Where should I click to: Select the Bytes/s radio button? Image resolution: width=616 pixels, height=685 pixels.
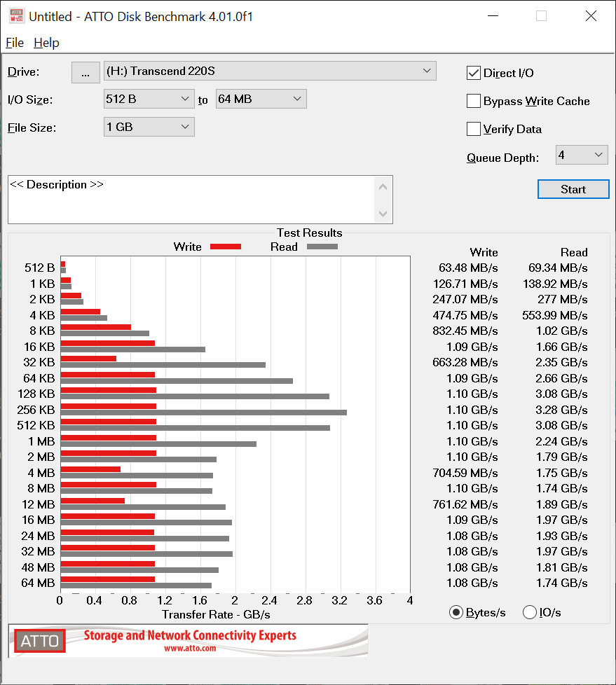tap(456, 612)
